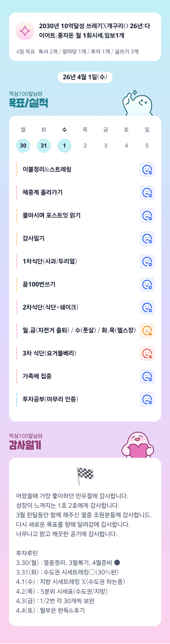Select Sunday 5 in week calendar

(147, 146)
